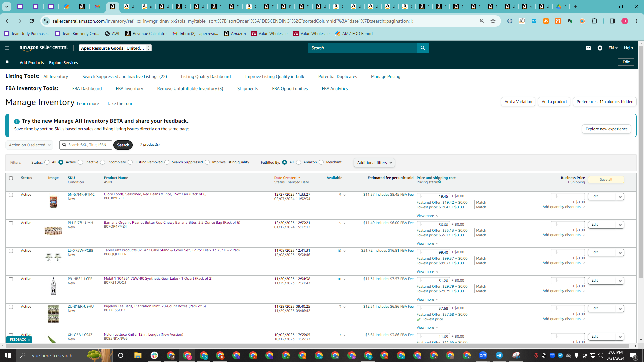This screenshot has height=362, width=644.
Task: Select the Inactive status filter
Action: pos(80,162)
